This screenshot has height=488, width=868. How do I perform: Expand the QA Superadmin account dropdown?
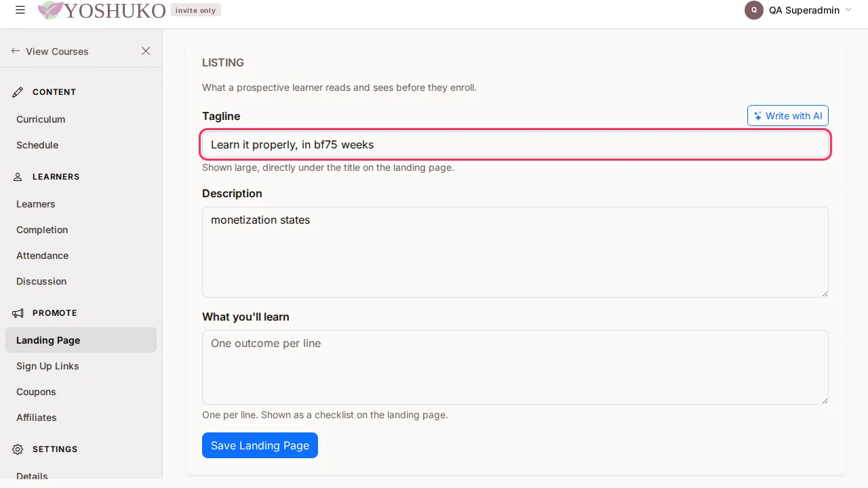coord(848,10)
